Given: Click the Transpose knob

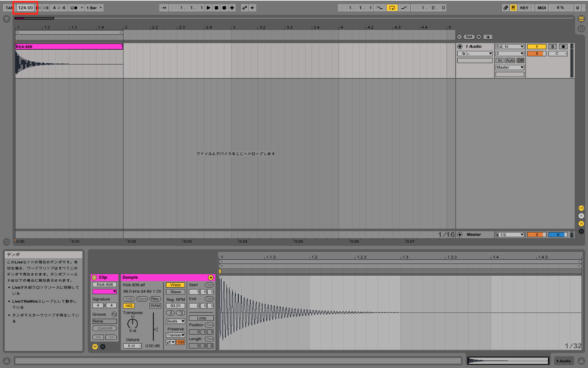Looking at the screenshot, I should tap(132, 322).
